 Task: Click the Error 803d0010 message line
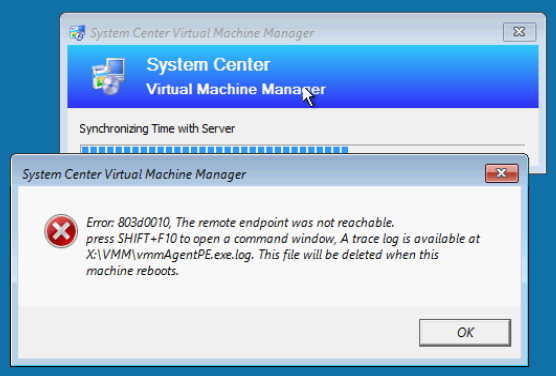point(240,222)
